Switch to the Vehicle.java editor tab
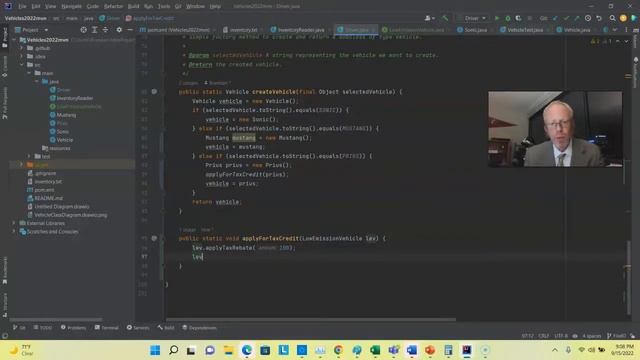Screen dimensions: 640x360 point(573,30)
